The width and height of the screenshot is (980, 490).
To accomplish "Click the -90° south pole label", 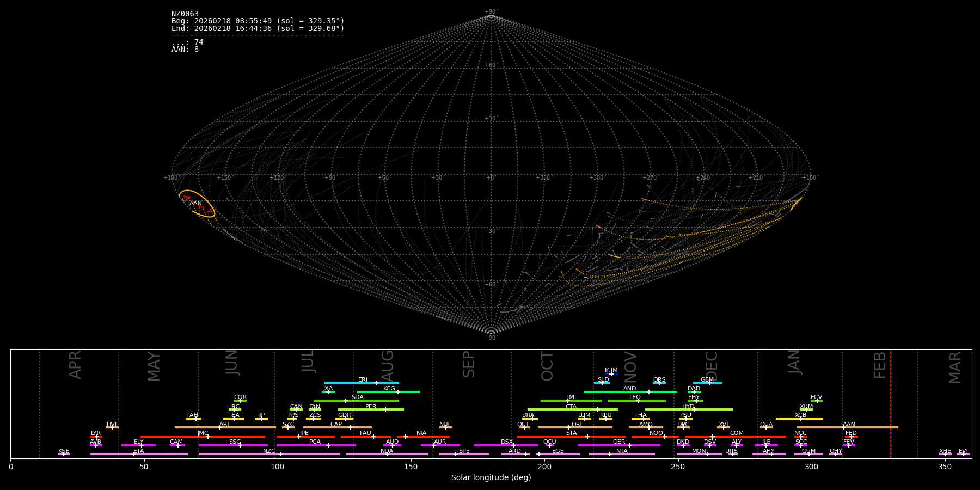I will pos(491,338).
